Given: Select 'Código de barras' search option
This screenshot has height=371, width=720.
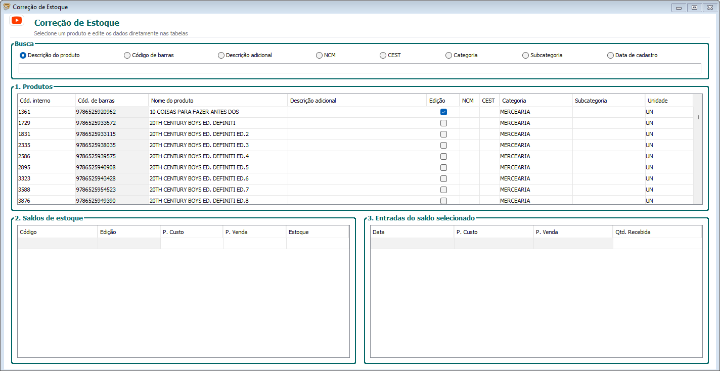Looking at the screenshot, I should click(149, 55).
